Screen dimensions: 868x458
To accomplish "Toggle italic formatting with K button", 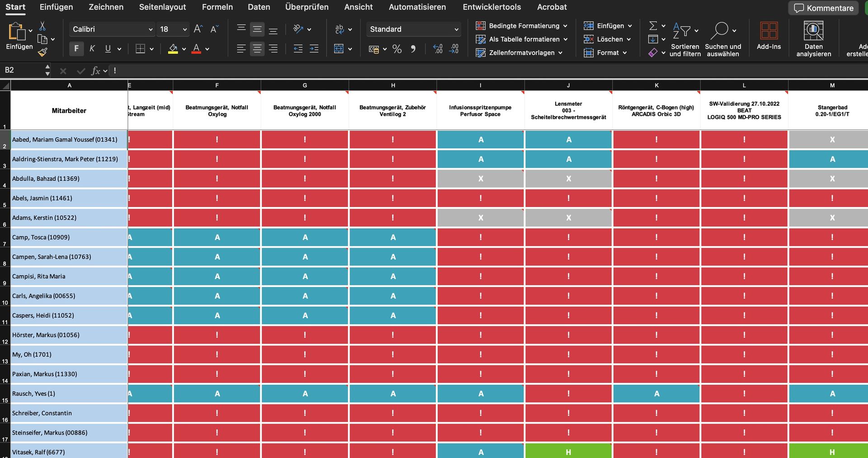I will pyautogui.click(x=92, y=49).
